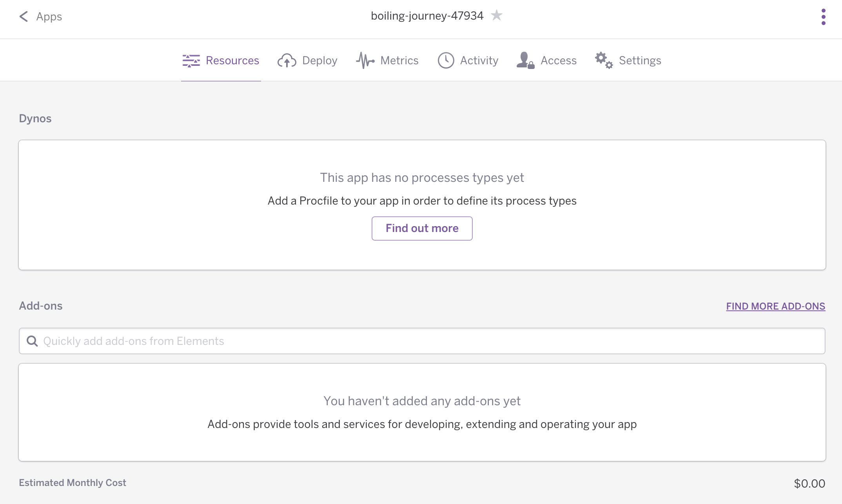842x504 pixels.
Task: Switch to the Deploy tab
Action: (319, 61)
